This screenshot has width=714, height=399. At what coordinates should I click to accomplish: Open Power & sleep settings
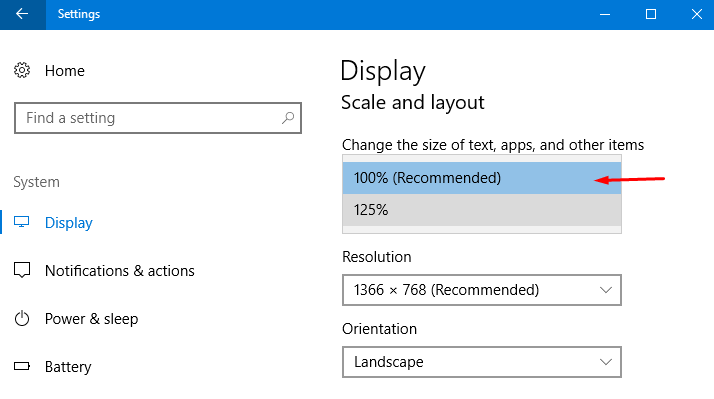click(91, 319)
